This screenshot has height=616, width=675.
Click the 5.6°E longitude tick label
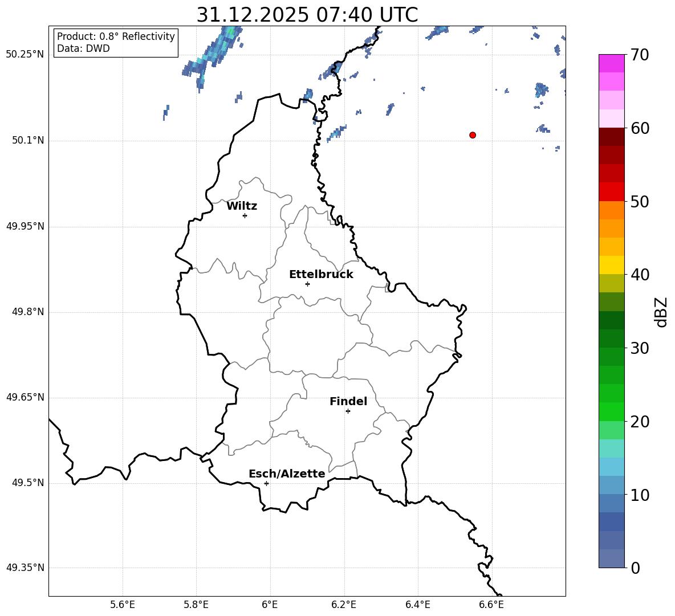[123, 605]
